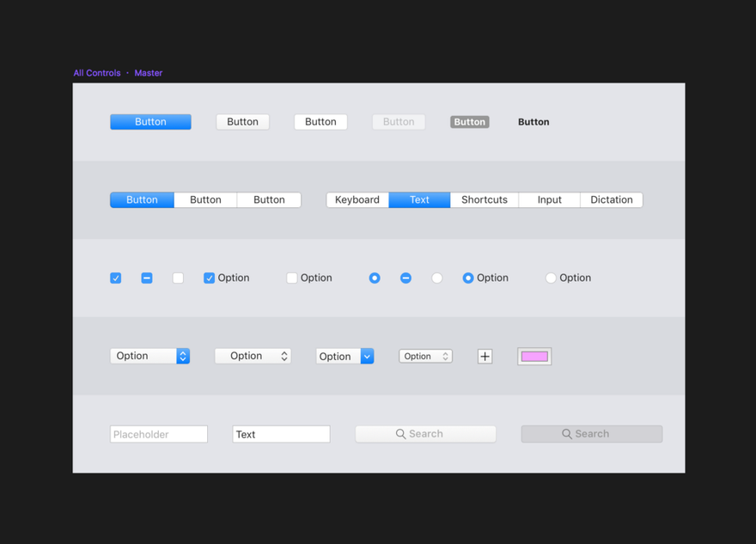Click the disabled grayed-out Button

point(399,121)
